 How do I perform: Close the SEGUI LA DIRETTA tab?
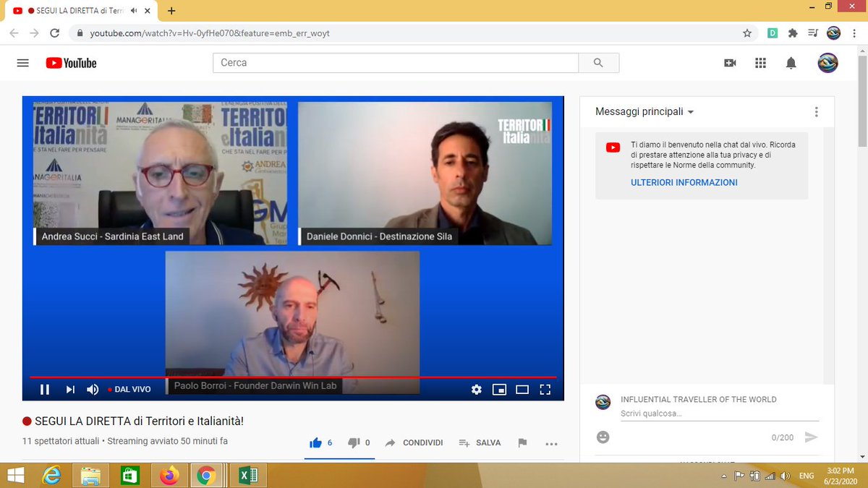148,11
